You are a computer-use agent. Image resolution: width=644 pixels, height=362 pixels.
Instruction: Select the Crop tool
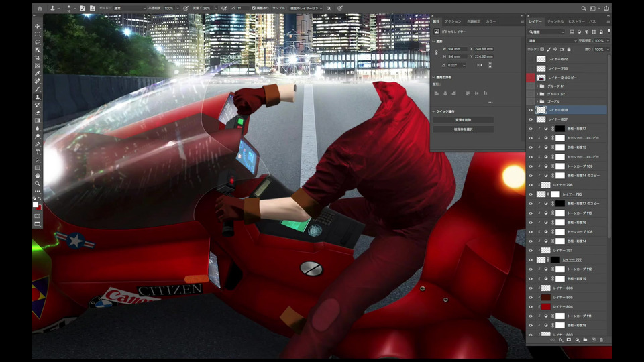[x=38, y=58]
